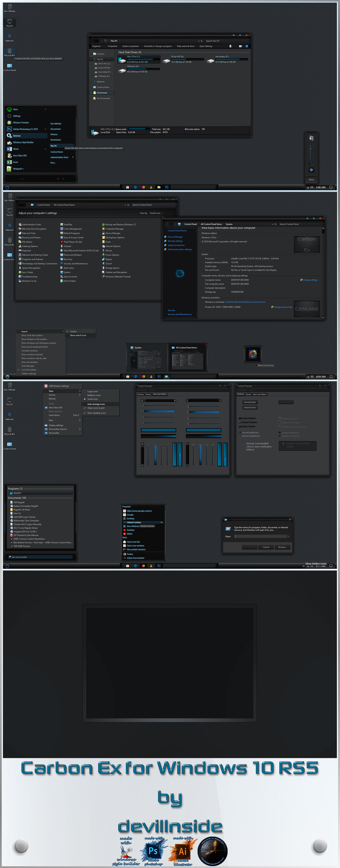Select the Se7en HP (D:) drive icon
Image resolution: width=340 pixels, height=868 pixels.
pos(166,61)
